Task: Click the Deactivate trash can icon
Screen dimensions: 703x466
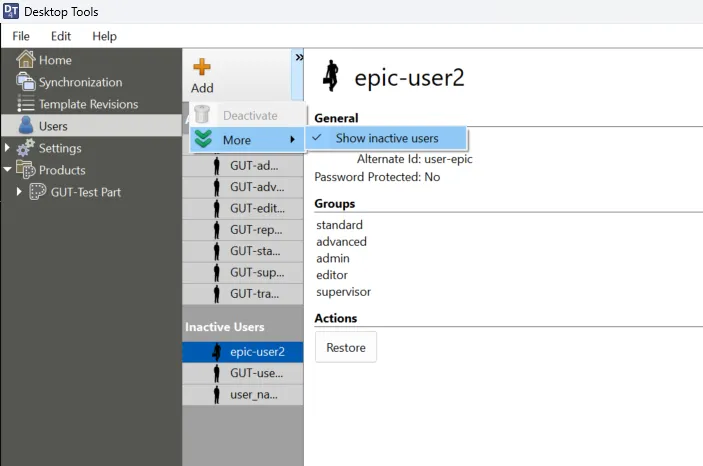Action: [203, 116]
